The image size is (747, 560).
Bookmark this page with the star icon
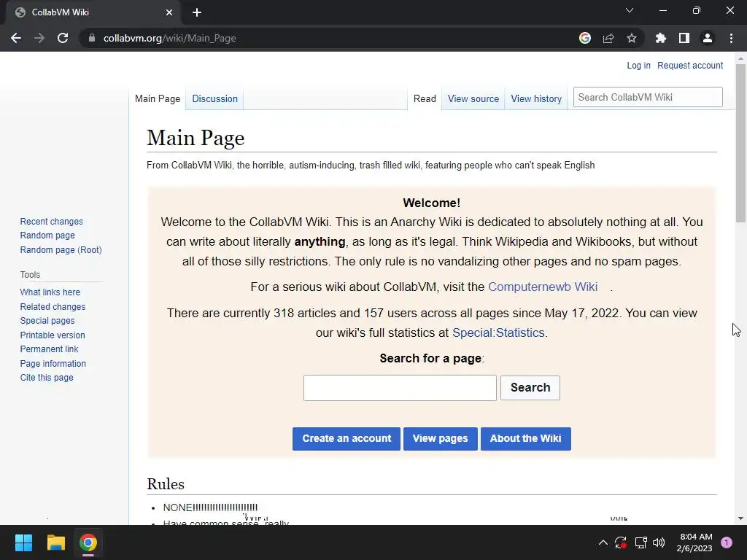pyautogui.click(x=632, y=38)
